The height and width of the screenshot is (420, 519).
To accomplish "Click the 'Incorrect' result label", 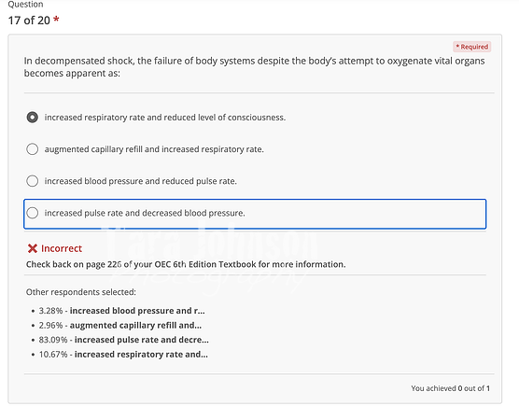I will [62, 248].
